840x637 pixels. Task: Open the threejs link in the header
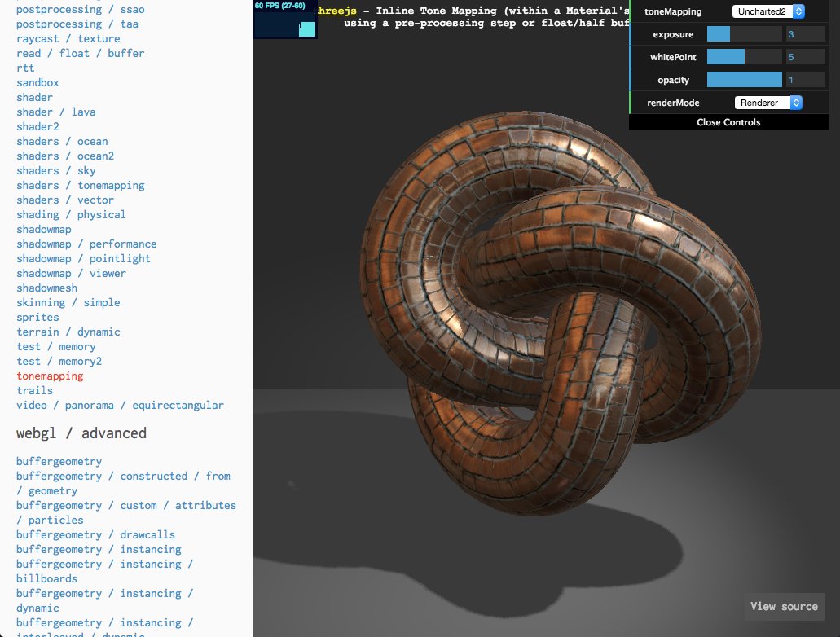pos(337,10)
